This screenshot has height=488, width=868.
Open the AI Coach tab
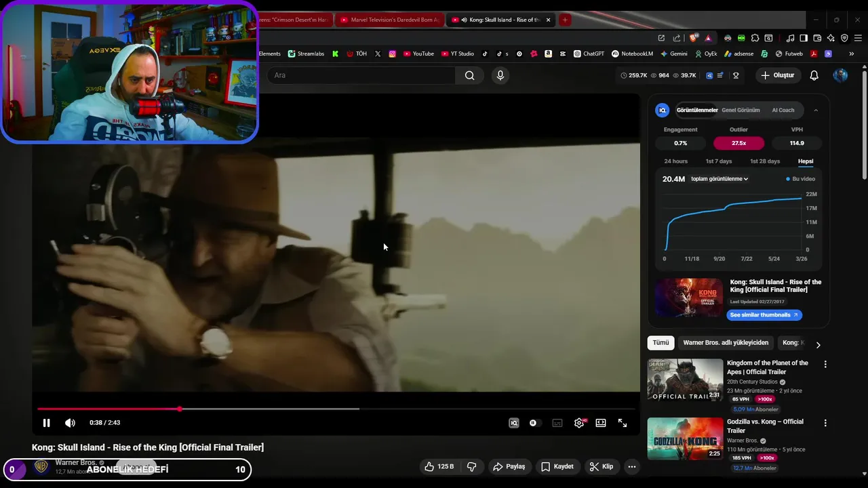click(783, 110)
